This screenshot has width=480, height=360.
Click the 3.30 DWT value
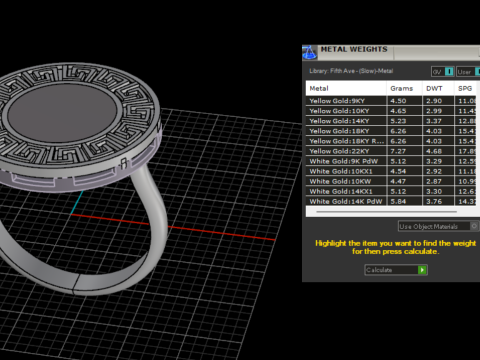[434, 191]
